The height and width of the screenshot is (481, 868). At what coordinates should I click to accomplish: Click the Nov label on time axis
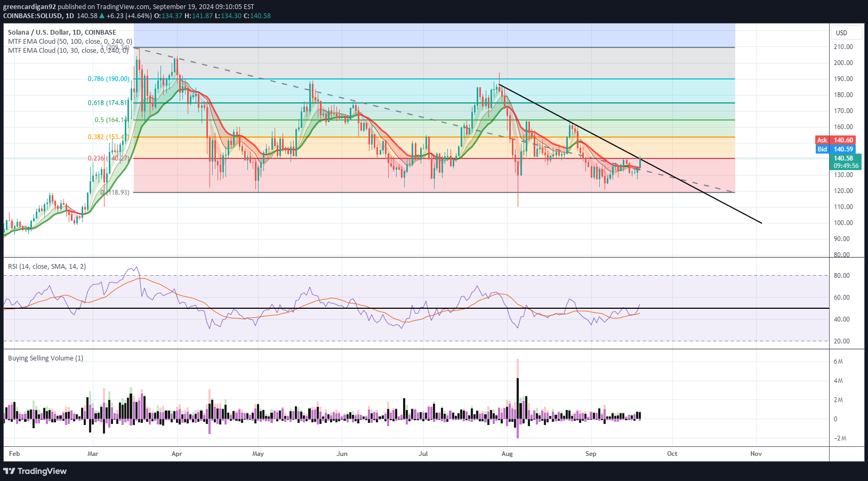click(756, 454)
